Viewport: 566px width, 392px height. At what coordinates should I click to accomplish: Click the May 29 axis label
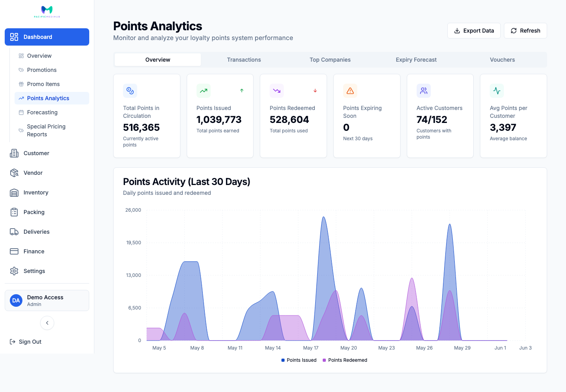coord(462,348)
